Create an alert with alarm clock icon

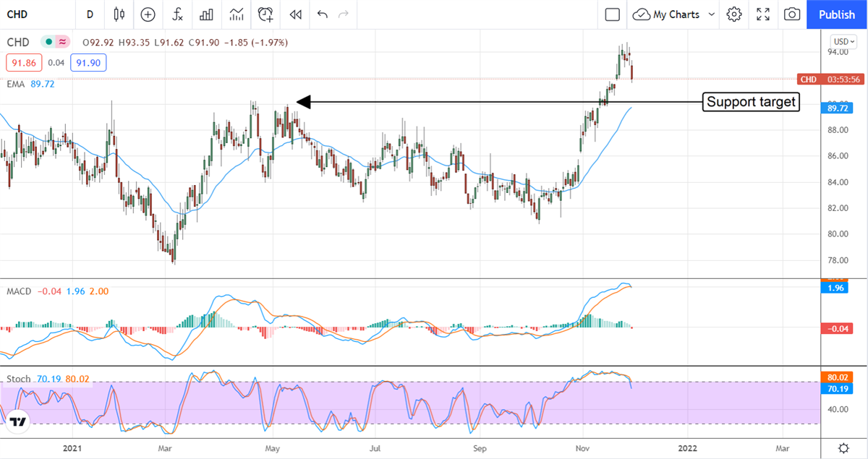(265, 14)
